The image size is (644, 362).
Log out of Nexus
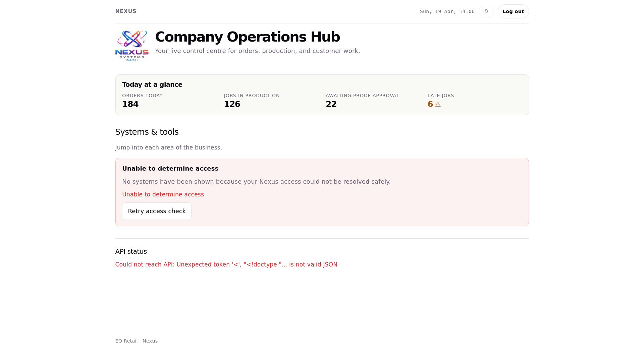click(x=513, y=11)
